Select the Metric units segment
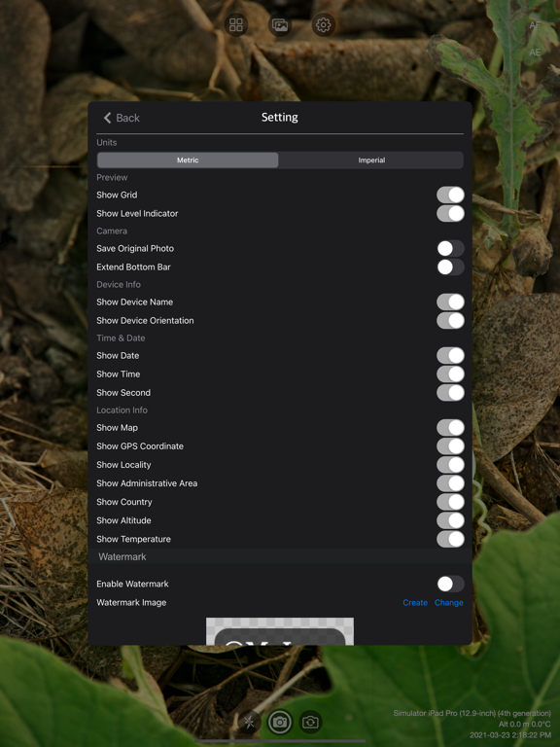The image size is (560, 747). click(188, 160)
